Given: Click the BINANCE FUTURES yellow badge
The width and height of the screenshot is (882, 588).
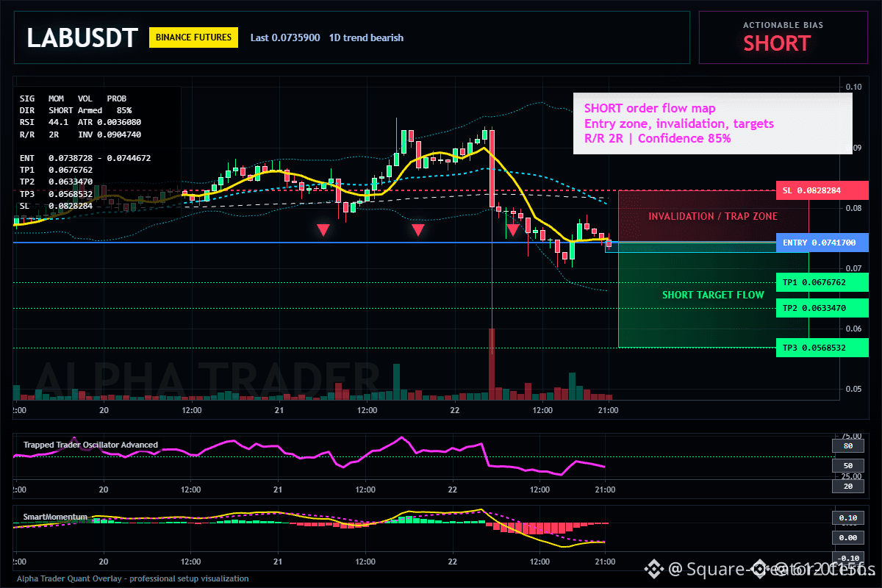Looking at the screenshot, I should tap(193, 37).
